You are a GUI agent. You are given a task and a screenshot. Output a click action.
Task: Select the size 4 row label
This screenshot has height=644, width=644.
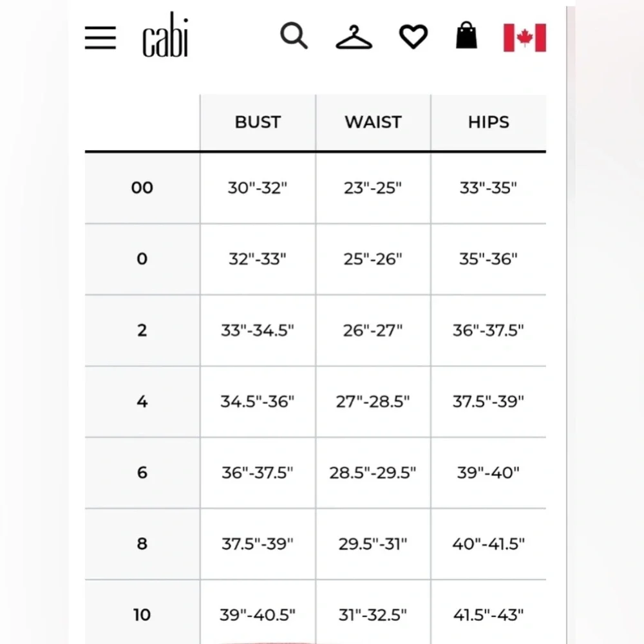click(142, 402)
